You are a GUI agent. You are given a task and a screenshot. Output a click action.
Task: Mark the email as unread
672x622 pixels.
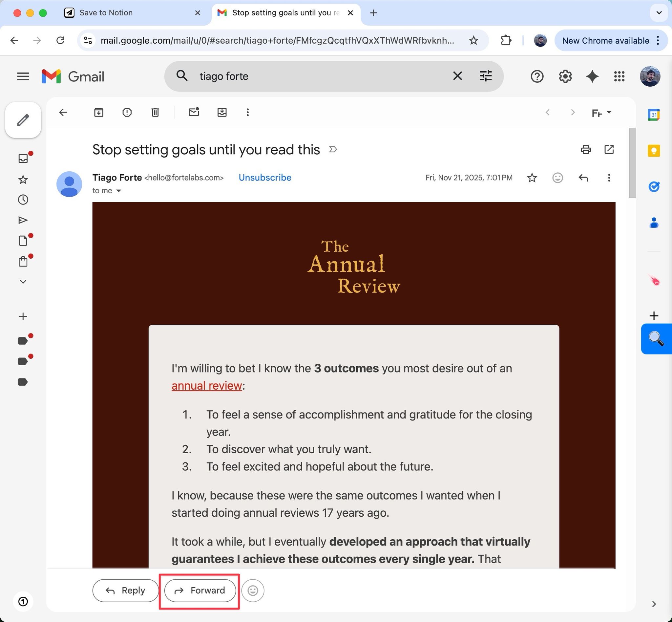coord(194,112)
